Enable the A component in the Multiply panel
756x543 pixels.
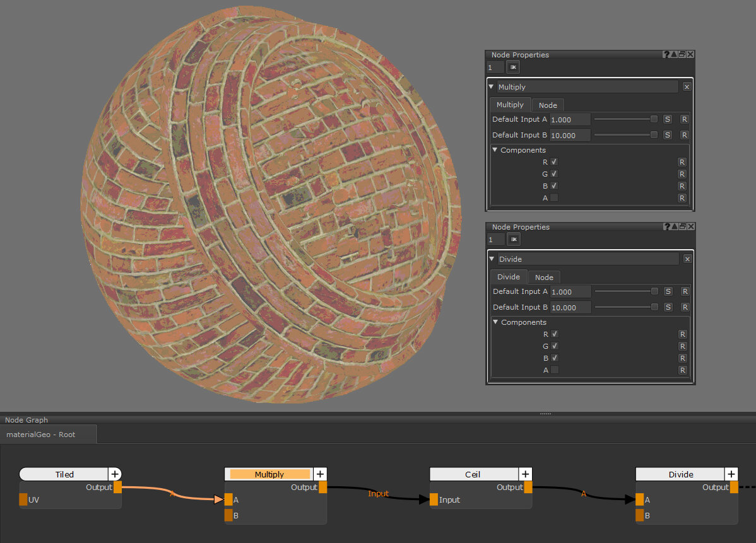pos(554,198)
